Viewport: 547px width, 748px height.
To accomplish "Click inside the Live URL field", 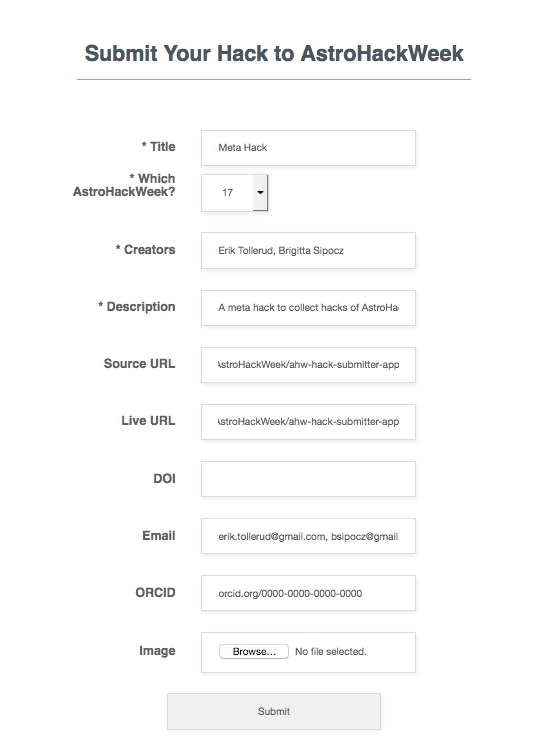I will pyautogui.click(x=308, y=422).
